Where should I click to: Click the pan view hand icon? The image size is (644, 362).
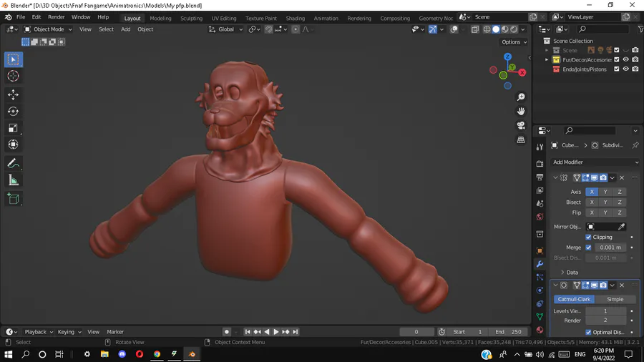coord(521,111)
